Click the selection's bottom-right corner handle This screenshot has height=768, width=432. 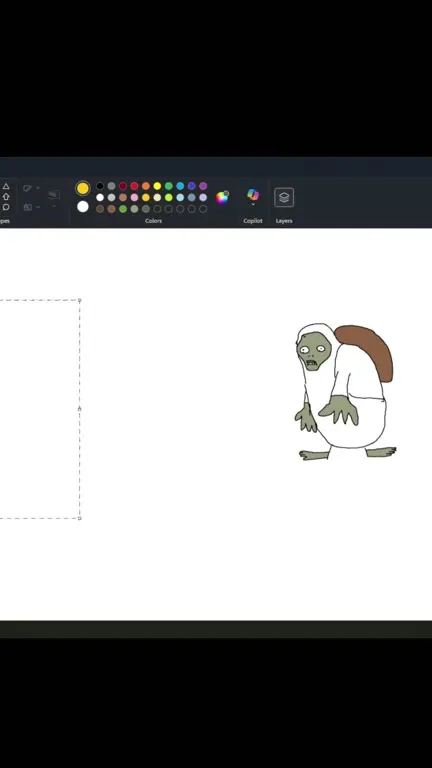(80, 518)
